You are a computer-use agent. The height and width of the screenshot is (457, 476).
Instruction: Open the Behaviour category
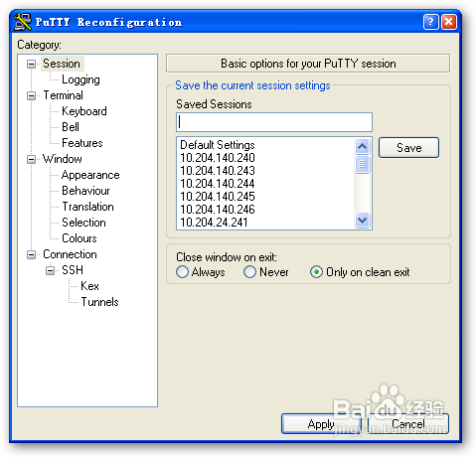(x=85, y=191)
